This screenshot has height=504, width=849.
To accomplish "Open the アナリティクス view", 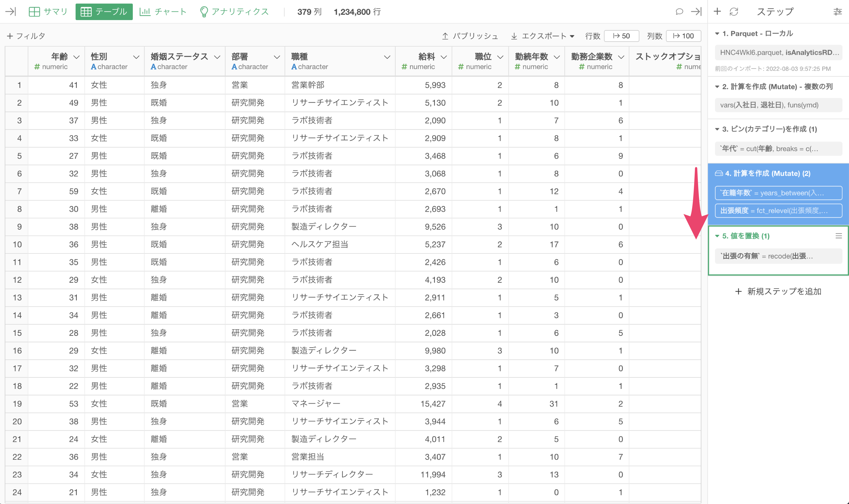I will [x=234, y=12].
